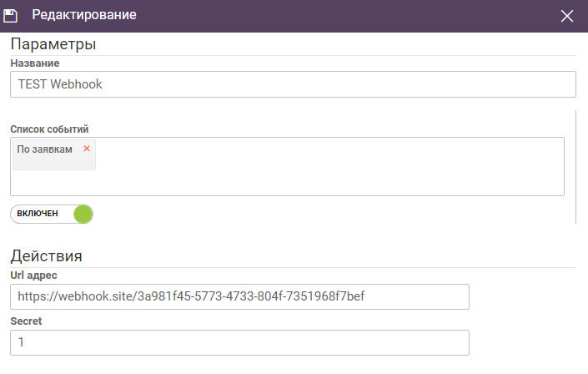Click the save floppy disk icon
This screenshot has width=588, height=374.
pos(12,16)
